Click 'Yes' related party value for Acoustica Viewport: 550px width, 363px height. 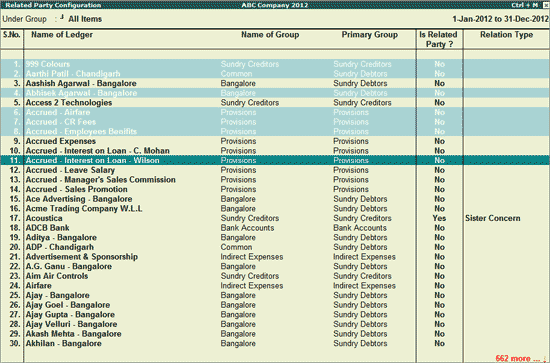coord(439,218)
